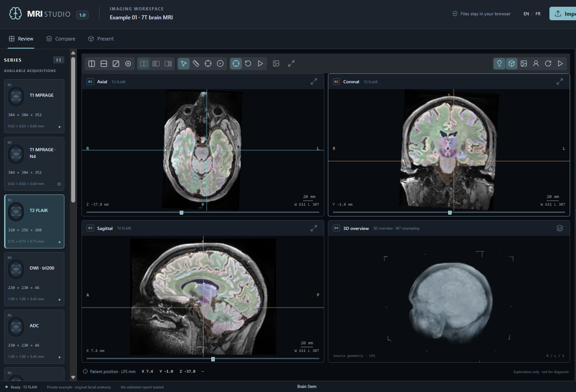This screenshot has width=576, height=392.
Task: Click the Coronal 02 viewport number badge
Action: [x=336, y=82]
